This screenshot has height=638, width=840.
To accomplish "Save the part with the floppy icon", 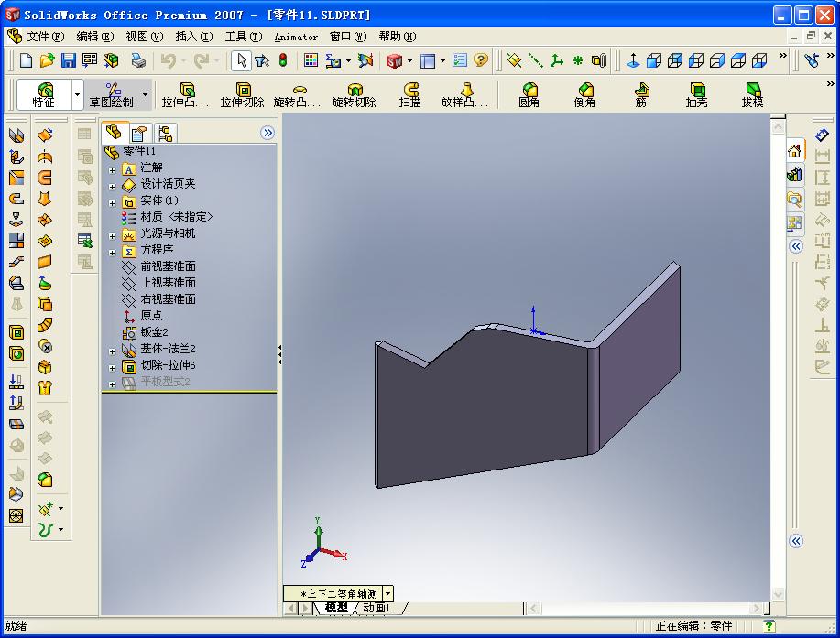I will pyautogui.click(x=68, y=60).
